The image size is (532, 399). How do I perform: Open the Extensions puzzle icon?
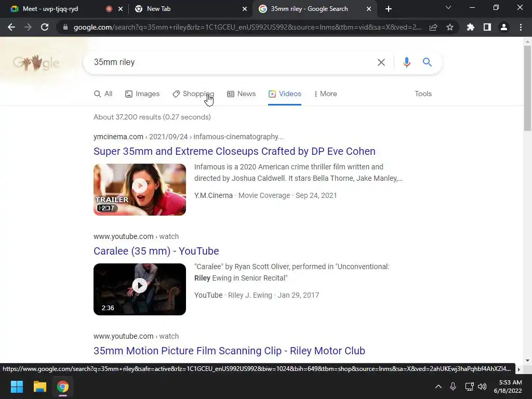tap(471, 27)
